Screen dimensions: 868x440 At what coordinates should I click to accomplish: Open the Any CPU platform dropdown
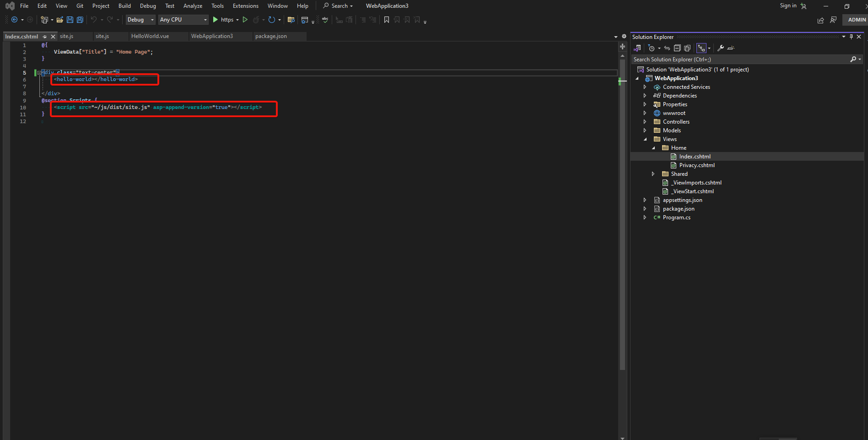tap(183, 20)
